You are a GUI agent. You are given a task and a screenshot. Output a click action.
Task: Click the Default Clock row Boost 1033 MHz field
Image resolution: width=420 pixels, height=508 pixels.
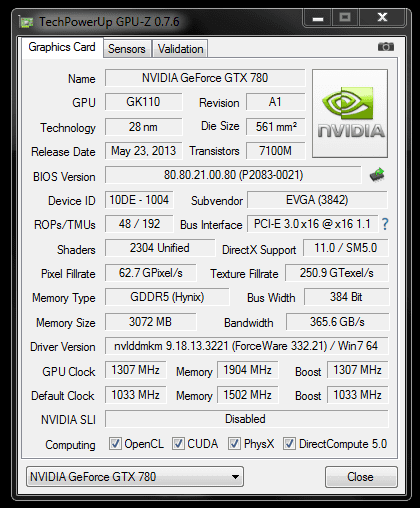coord(358,395)
